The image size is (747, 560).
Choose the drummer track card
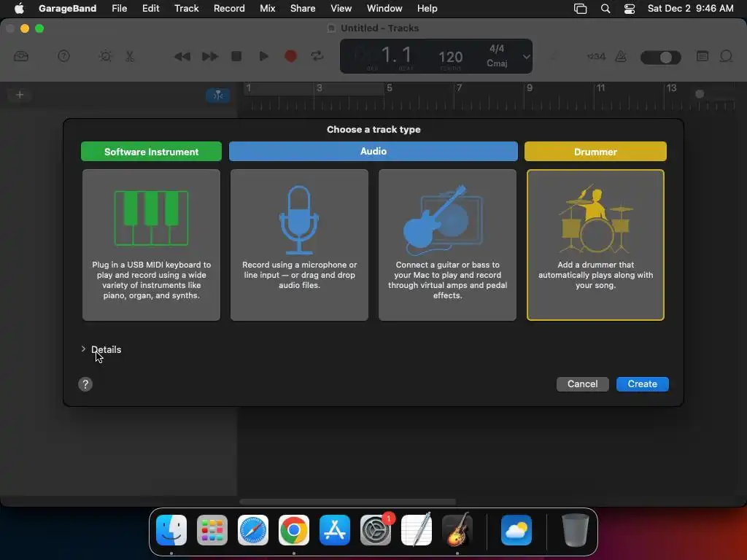tap(595, 245)
